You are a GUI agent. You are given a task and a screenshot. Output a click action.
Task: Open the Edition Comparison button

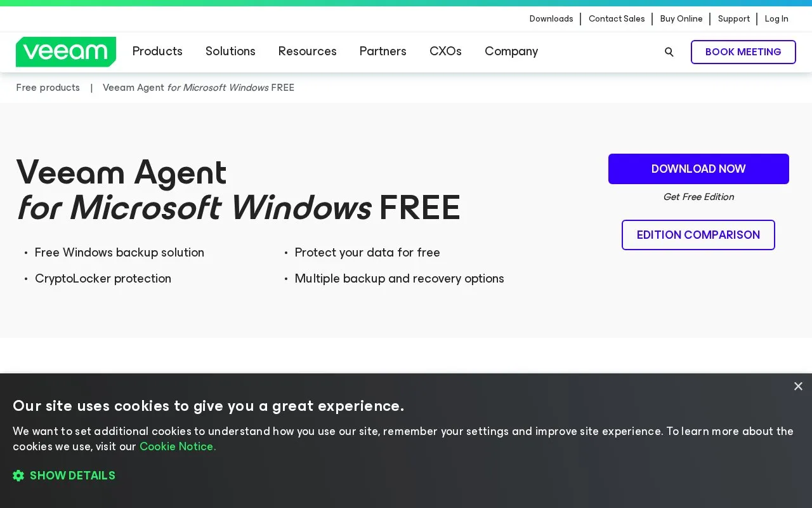(x=698, y=235)
